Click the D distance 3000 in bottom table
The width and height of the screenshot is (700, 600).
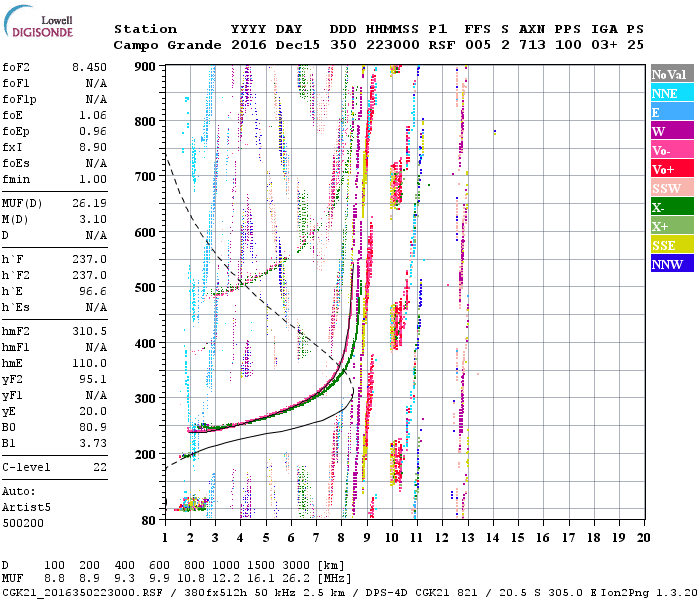[296, 565]
